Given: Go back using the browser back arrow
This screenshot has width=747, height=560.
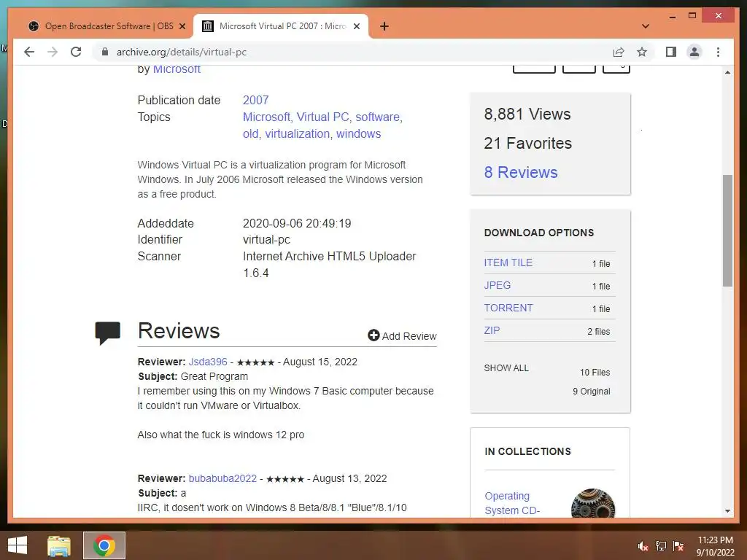Looking at the screenshot, I should (29, 52).
